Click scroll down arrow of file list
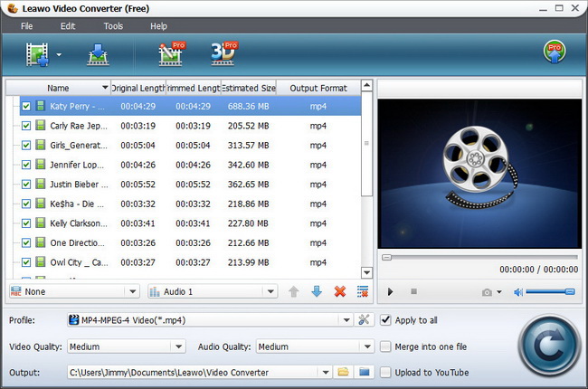 point(366,272)
